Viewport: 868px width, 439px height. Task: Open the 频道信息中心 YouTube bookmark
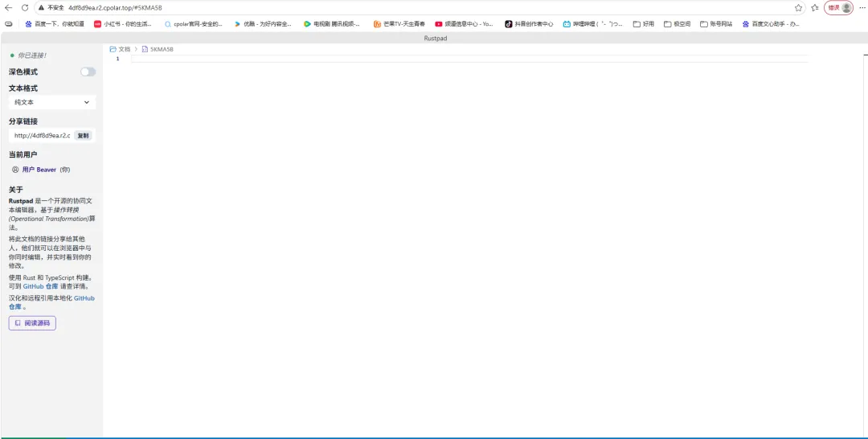tap(464, 24)
